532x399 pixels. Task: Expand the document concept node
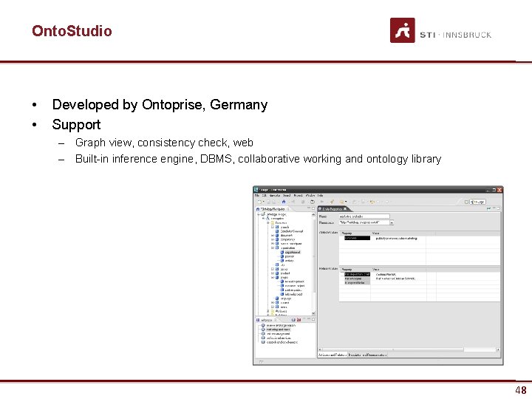(x=273, y=235)
